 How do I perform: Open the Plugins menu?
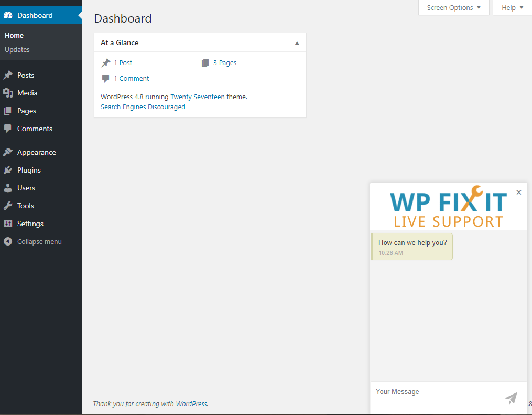[41, 170]
